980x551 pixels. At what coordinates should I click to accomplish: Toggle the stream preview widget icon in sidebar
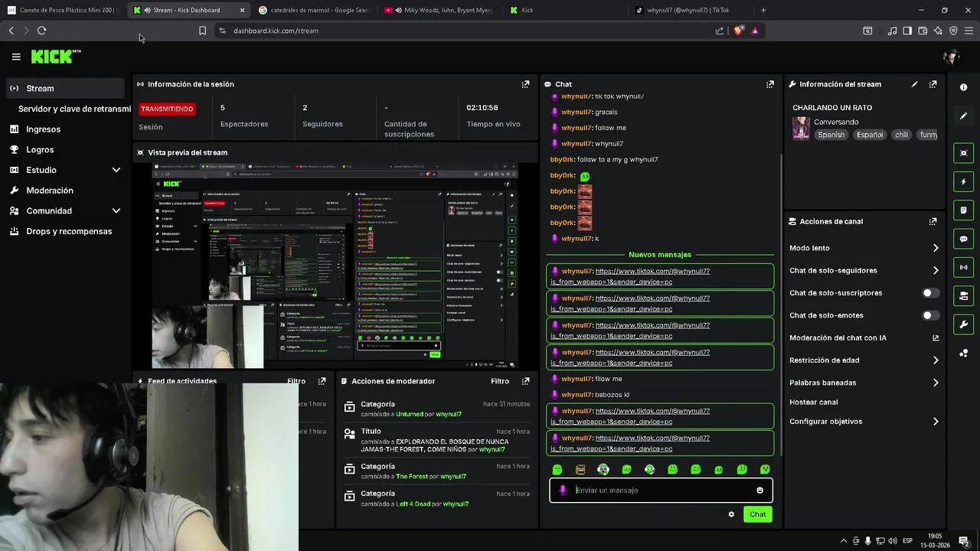[963, 153]
